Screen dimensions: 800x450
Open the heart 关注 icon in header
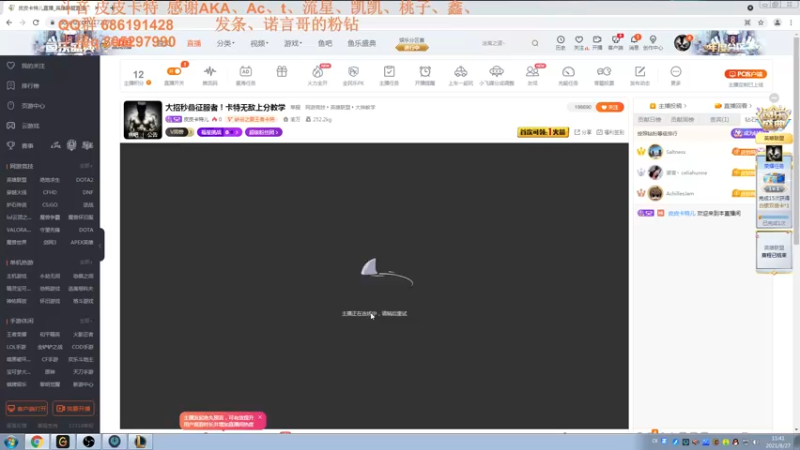click(x=579, y=40)
